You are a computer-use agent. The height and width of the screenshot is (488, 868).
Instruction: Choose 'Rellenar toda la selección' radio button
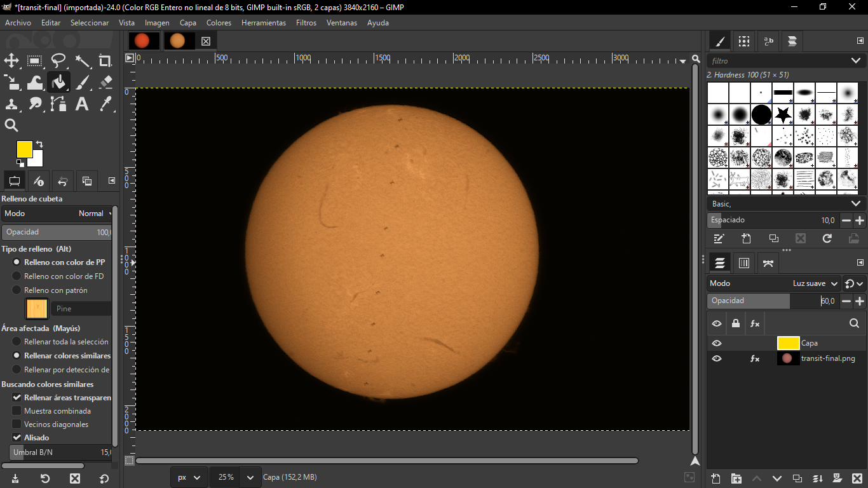[17, 342]
